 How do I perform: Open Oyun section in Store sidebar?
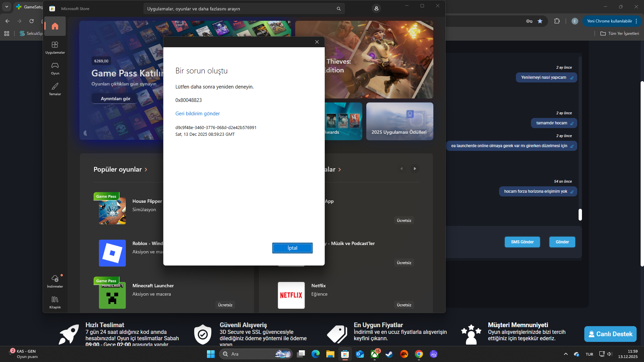(x=55, y=68)
